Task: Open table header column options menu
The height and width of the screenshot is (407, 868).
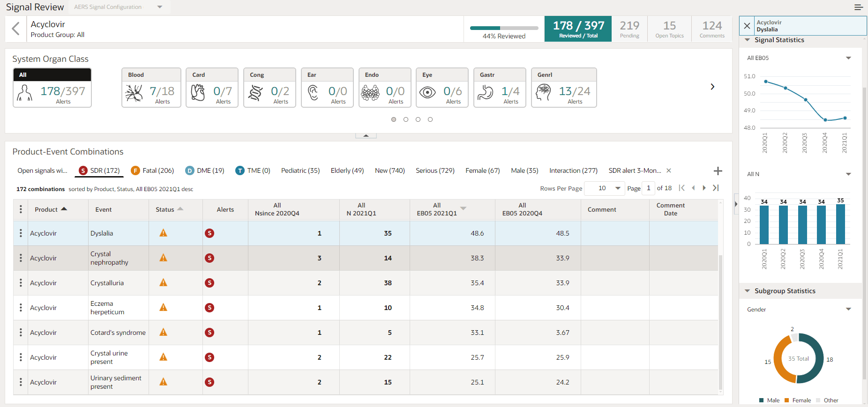Action: [x=21, y=209]
